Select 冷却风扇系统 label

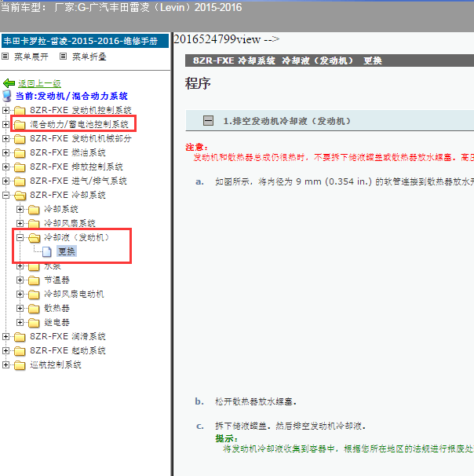70,223
